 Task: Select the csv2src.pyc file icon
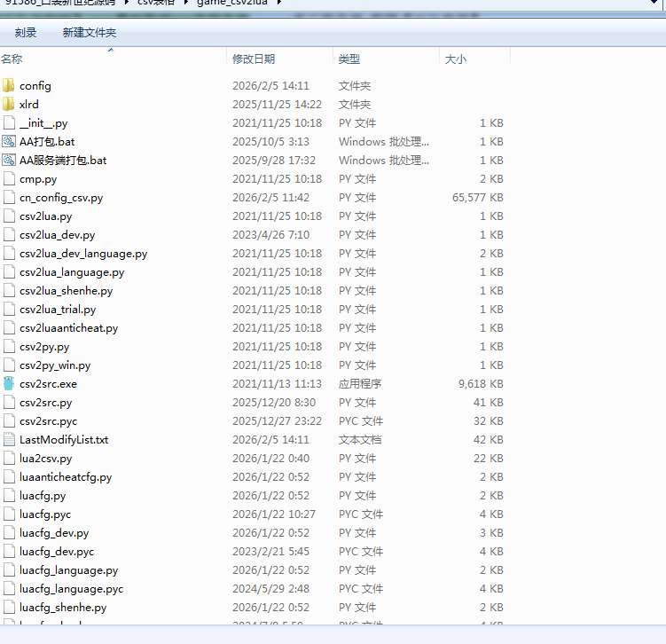[9, 421]
